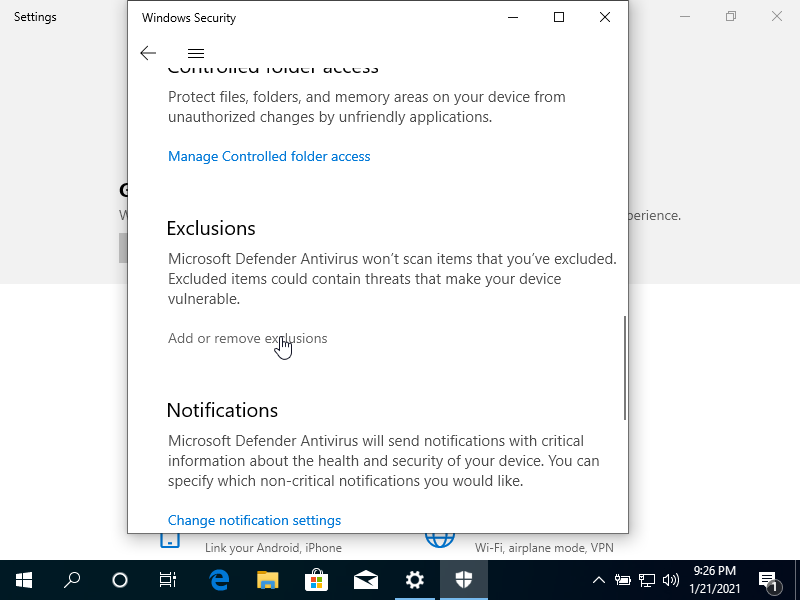Select Windows Security shield on taskbar

464,580
